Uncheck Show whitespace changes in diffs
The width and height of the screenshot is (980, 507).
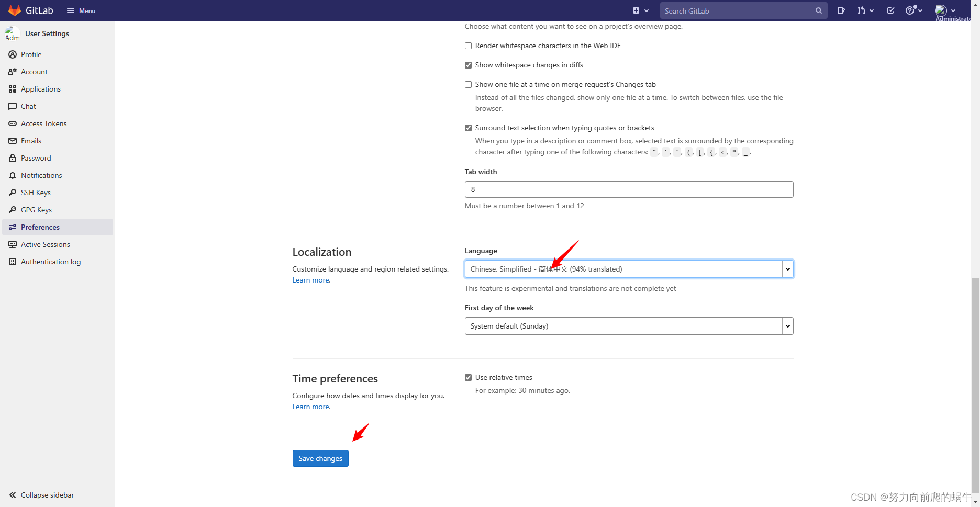[468, 65]
